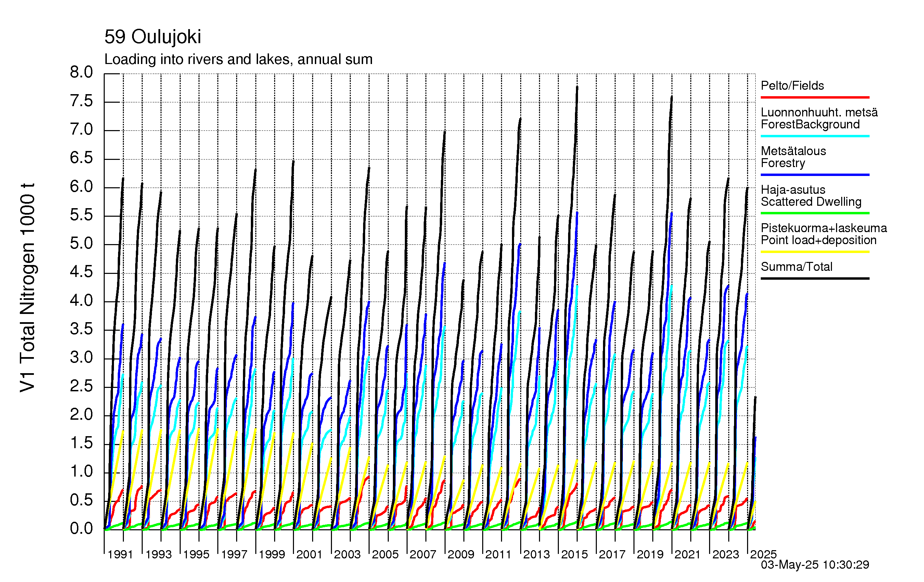
Task: Click x-axis year 1995
Action: [x=196, y=555]
